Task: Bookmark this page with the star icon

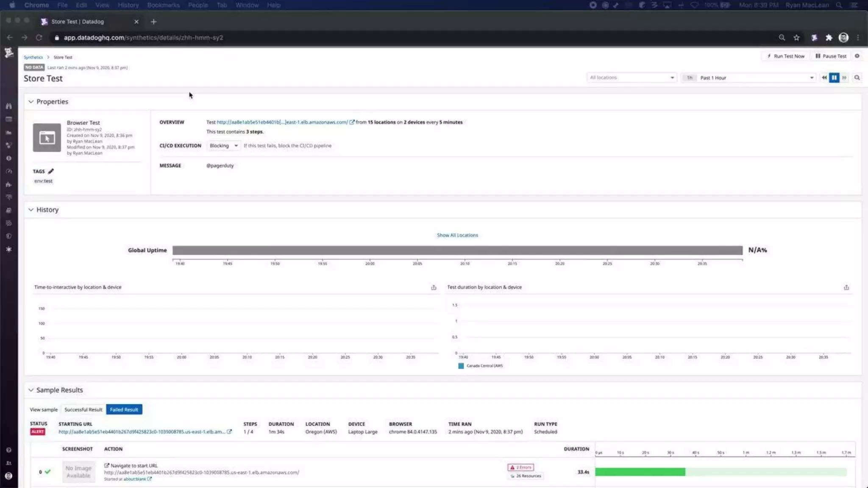Action: (796, 38)
